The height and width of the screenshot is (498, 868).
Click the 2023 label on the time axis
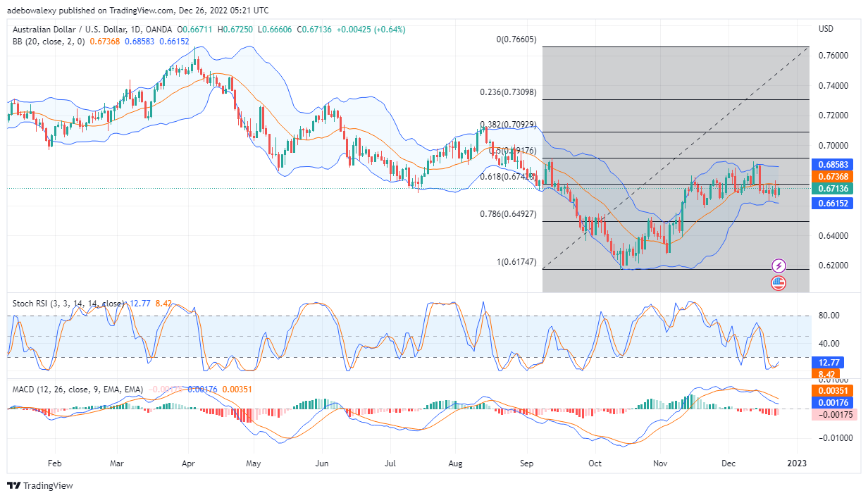[798, 464]
